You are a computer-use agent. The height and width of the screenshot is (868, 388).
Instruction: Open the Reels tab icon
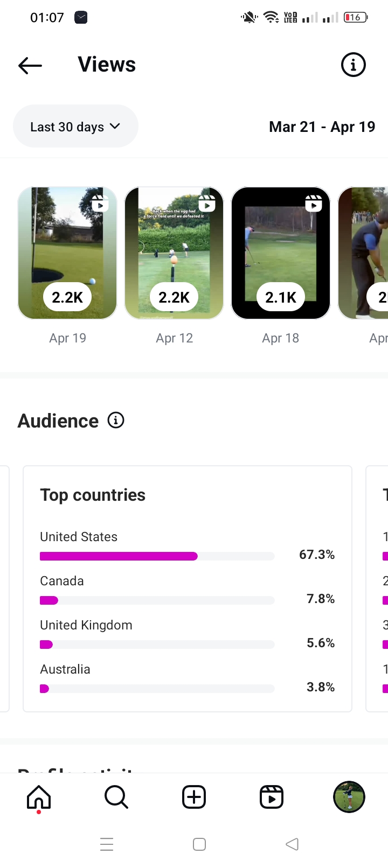pyautogui.click(x=272, y=797)
